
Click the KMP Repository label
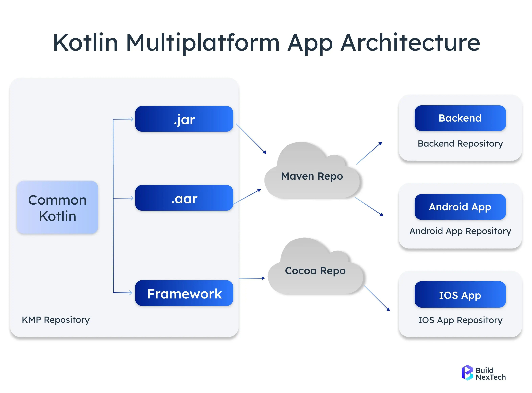56,320
